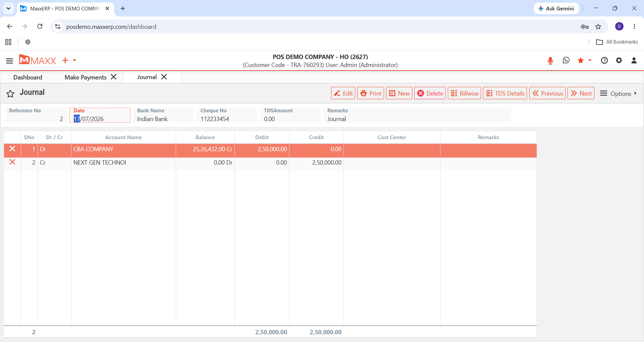
Task: Open the WhatsApp icon
Action: pyautogui.click(x=566, y=60)
